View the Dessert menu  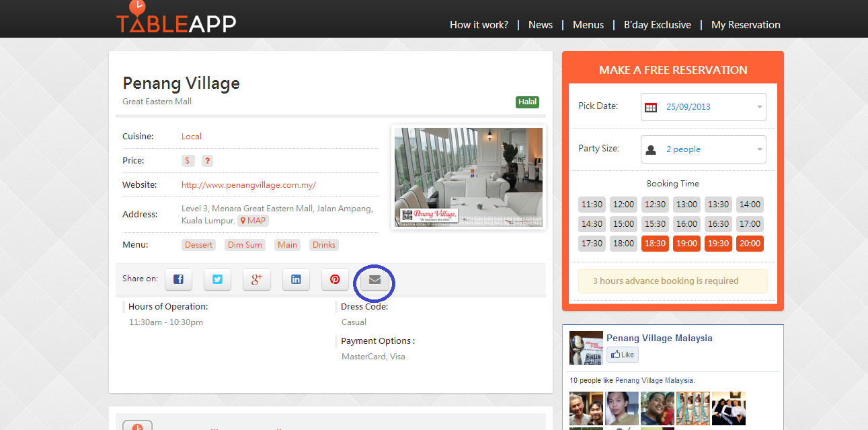[198, 245]
